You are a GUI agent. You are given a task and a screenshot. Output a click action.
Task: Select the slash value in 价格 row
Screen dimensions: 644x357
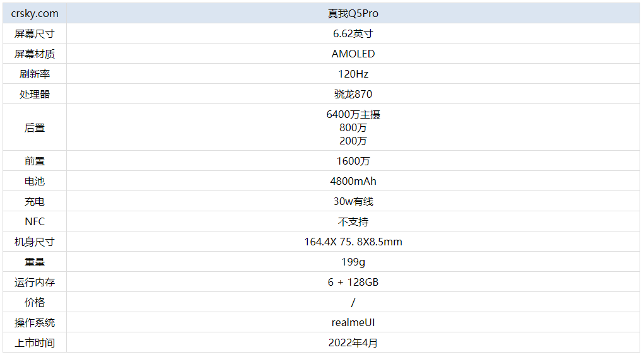(353, 302)
